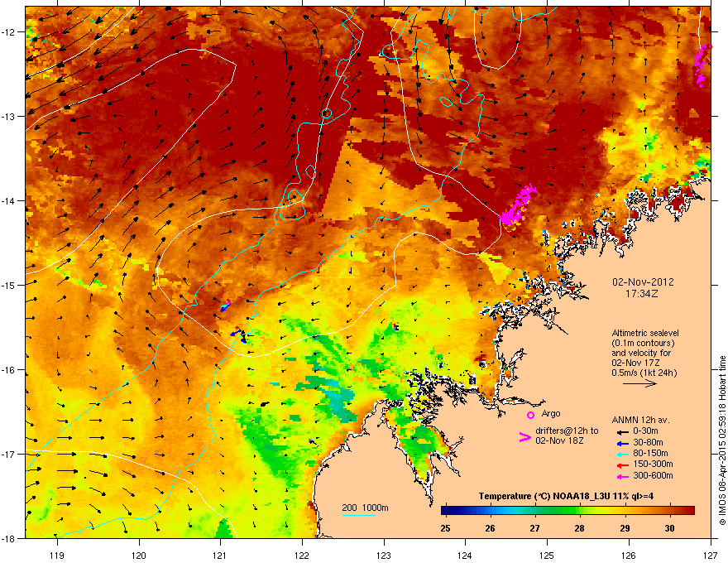Screen dimensions: 728x563
Task: Click the colorbar tick label '30'
Action: (x=669, y=528)
